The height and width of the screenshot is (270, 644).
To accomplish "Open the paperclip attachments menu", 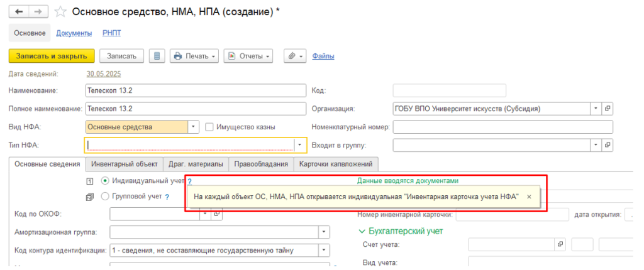I will (295, 57).
